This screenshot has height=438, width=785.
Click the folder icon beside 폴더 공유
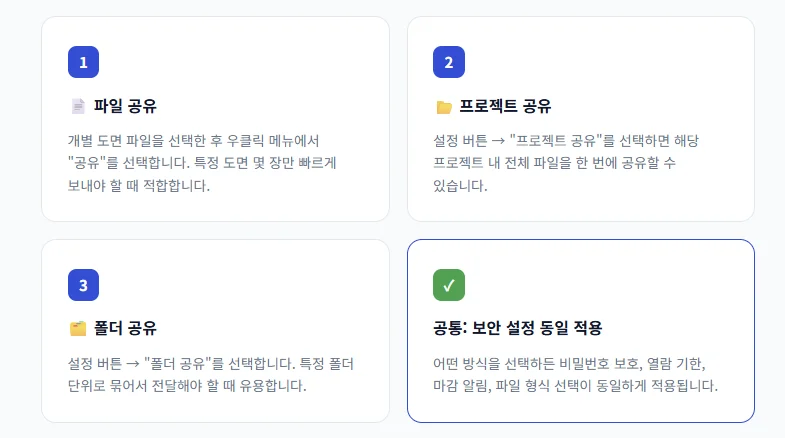tap(78, 328)
